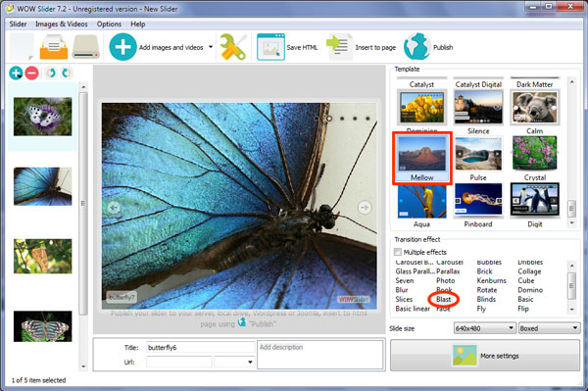The width and height of the screenshot is (588, 391).
Task: Click the More settings button
Action: coord(485,356)
